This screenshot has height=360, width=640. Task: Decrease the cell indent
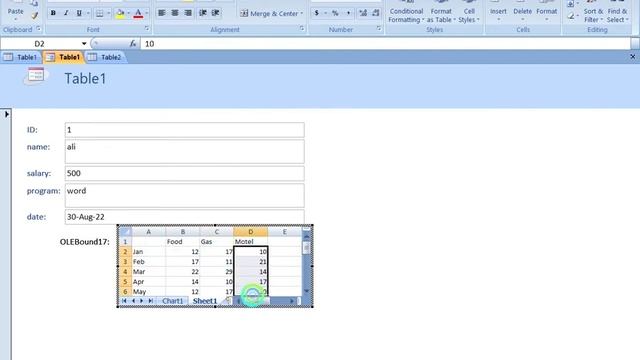[203, 13]
